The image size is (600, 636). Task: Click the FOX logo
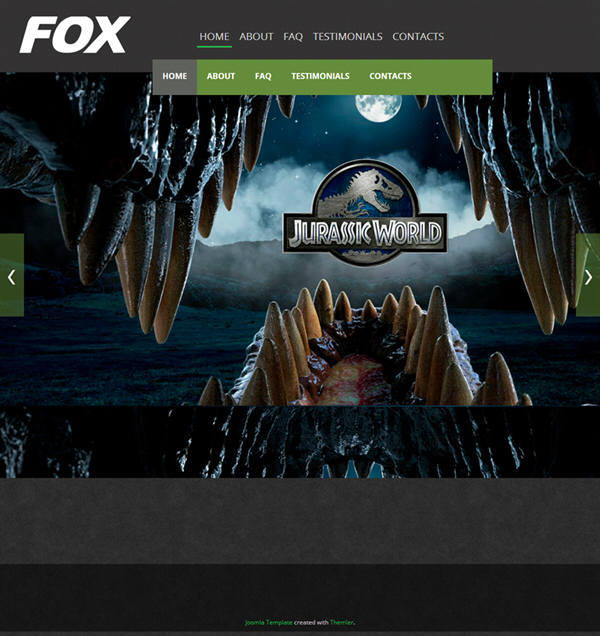(x=75, y=35)
